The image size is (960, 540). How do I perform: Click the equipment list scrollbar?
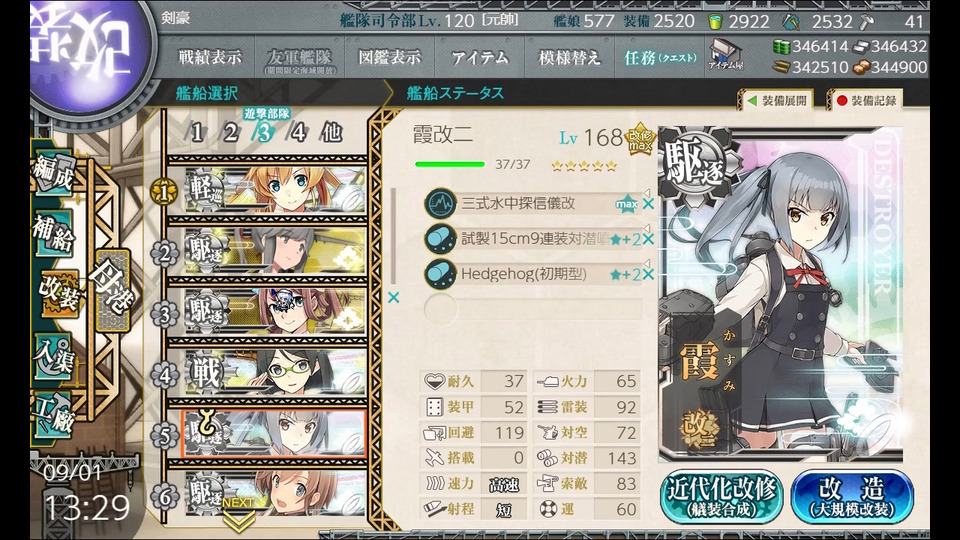[393, 236]
